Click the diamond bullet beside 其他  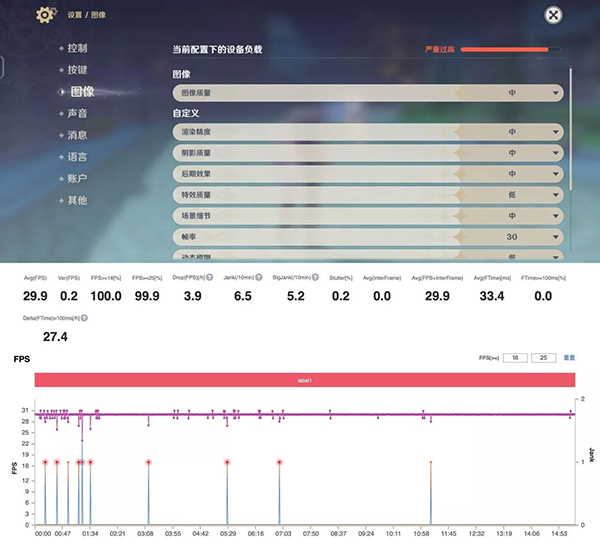point(59,200)
